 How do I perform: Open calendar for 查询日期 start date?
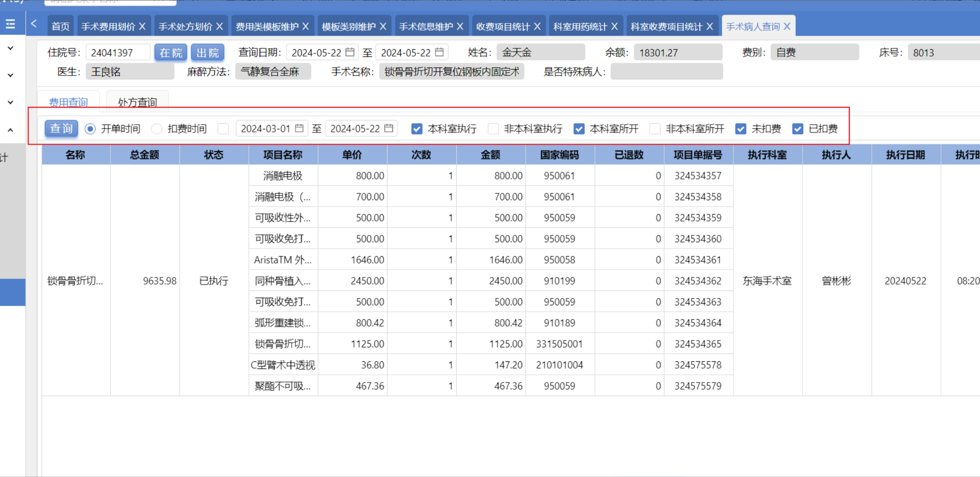350,52
